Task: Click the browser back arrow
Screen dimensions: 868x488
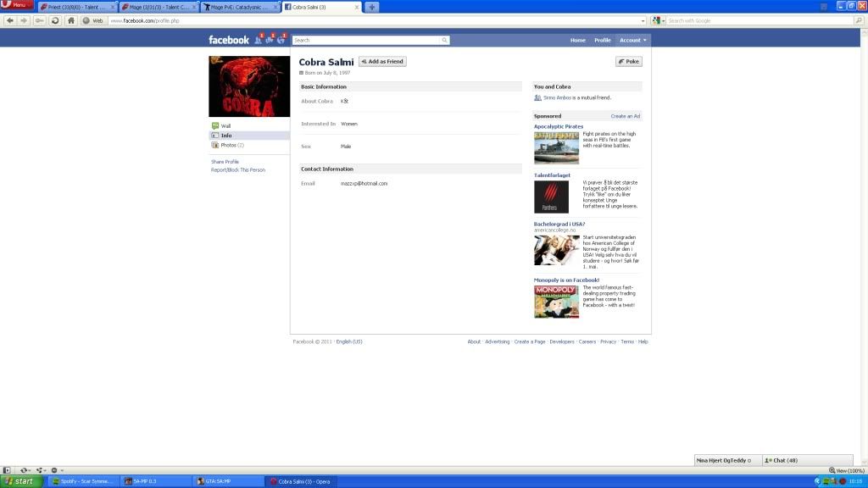Action: (x=9, y=20)
